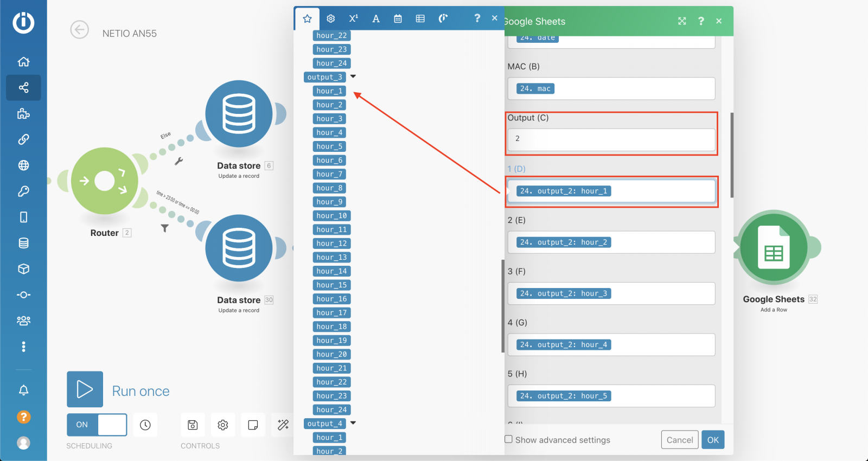Screen dimensions: 868x461
Task: Open the mapping panel help question mark
Action: pos(477,18)
